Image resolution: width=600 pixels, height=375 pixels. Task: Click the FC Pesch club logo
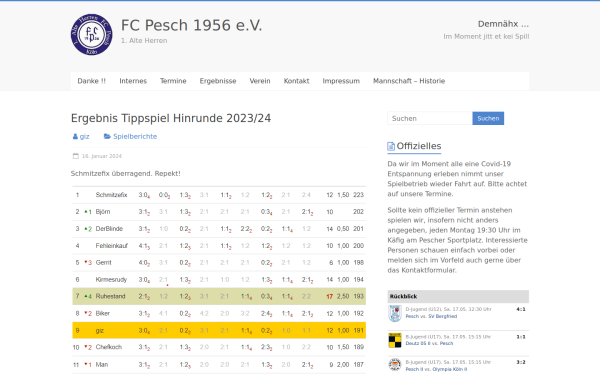pos(91,35)
